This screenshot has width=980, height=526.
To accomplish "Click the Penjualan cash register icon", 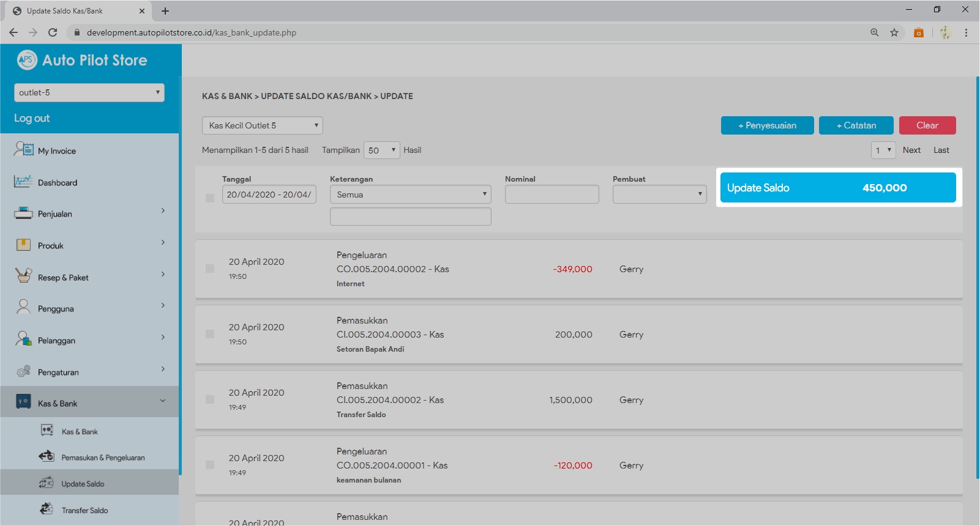I will click(x=23, y=213).
